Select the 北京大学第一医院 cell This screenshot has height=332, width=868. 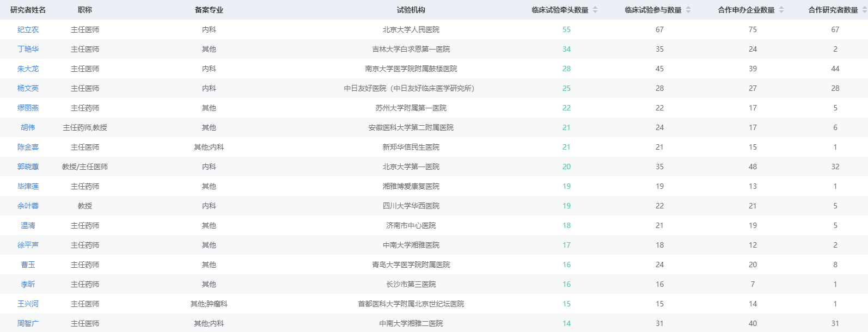tap(411, 167)
